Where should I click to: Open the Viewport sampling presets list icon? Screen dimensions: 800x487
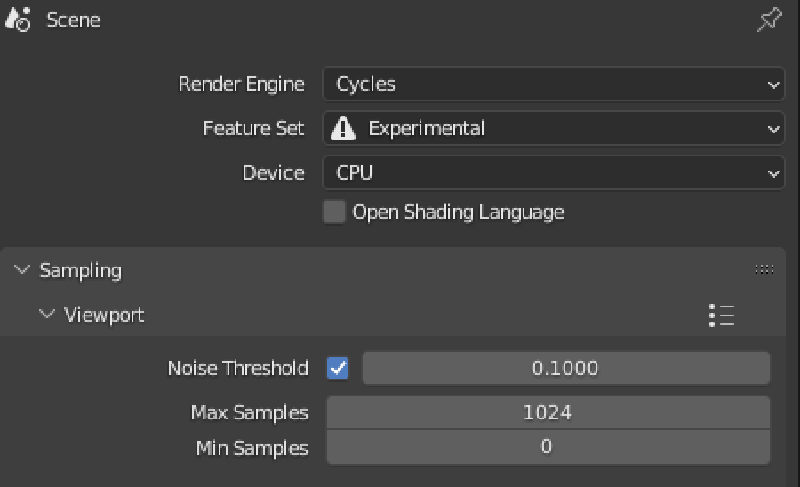(x=721, y=315)
